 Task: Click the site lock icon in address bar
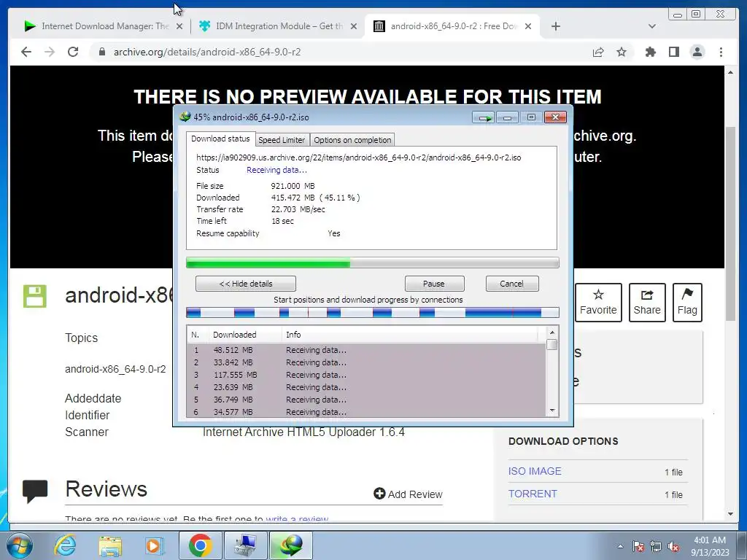pyautogui.click(x=101, y=52)
